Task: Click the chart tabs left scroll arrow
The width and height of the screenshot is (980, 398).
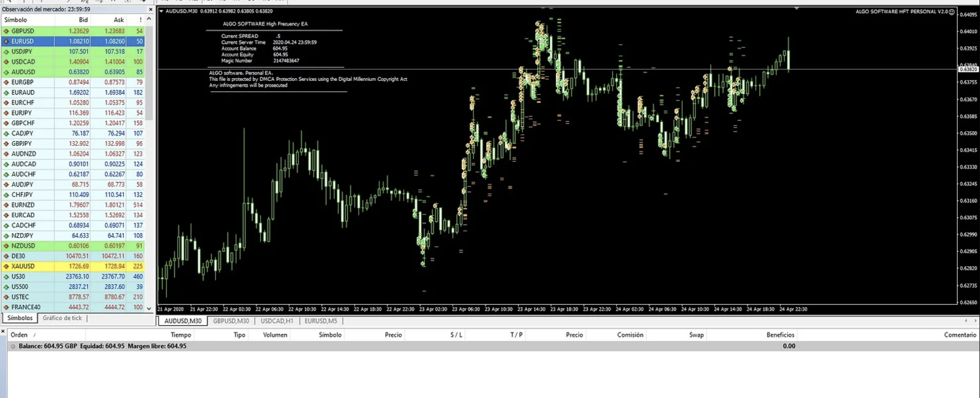Action: click(966, 321)
